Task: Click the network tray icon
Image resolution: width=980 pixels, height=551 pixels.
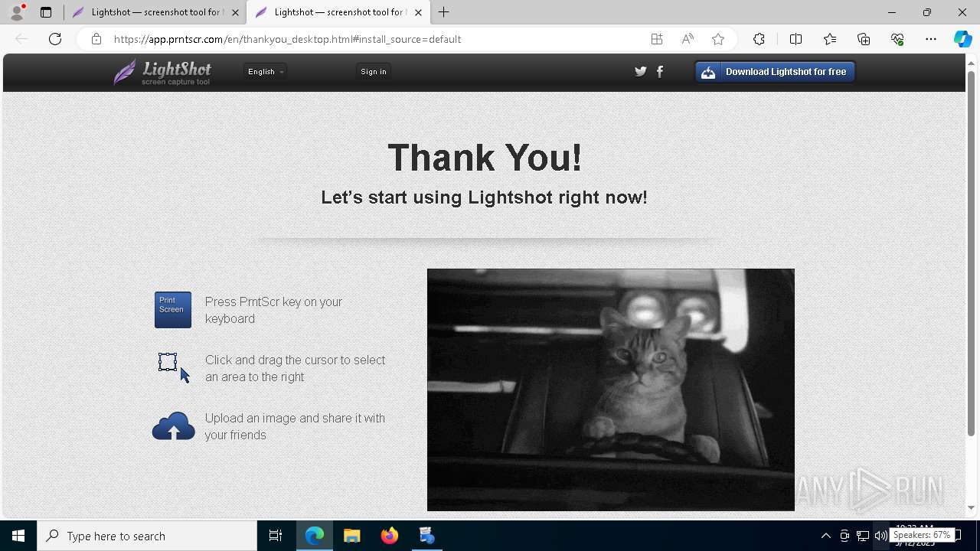Action: click(863, 536)
